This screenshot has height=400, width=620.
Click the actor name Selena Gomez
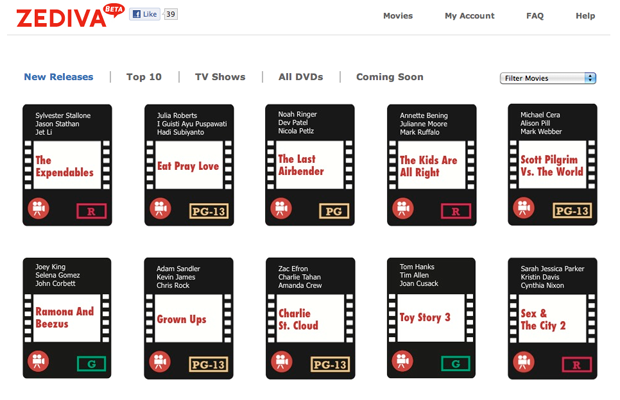point(57,275)
